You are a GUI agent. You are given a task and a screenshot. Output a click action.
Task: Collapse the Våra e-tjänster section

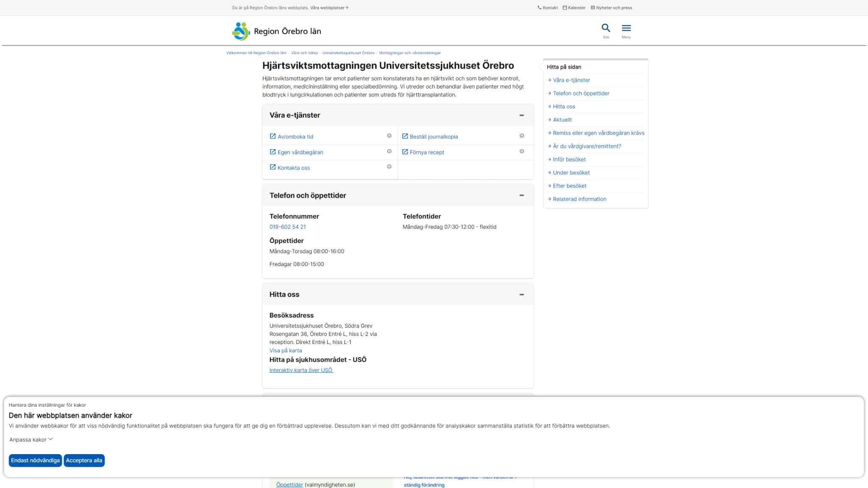click(x=522, y=115)
